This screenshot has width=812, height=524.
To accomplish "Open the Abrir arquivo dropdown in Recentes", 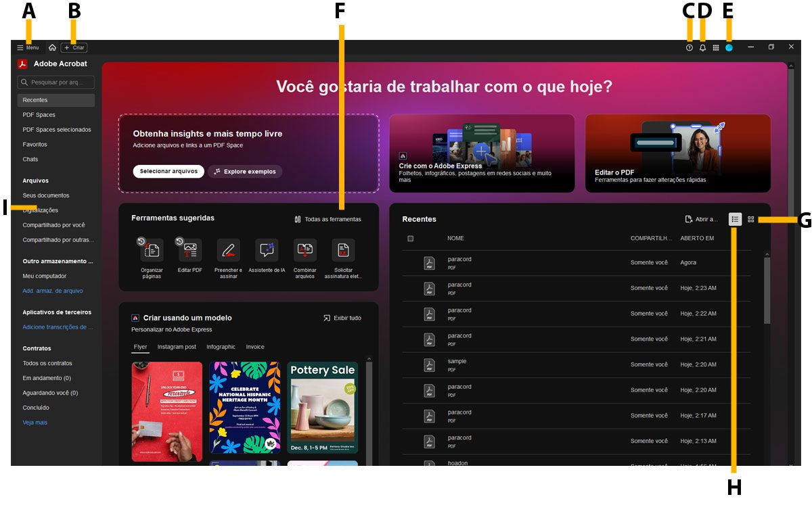I will 704,218.
